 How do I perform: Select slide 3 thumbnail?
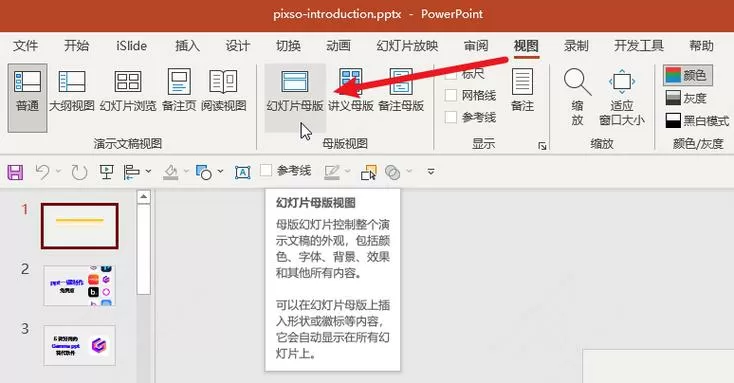click(x=80, y=346)
